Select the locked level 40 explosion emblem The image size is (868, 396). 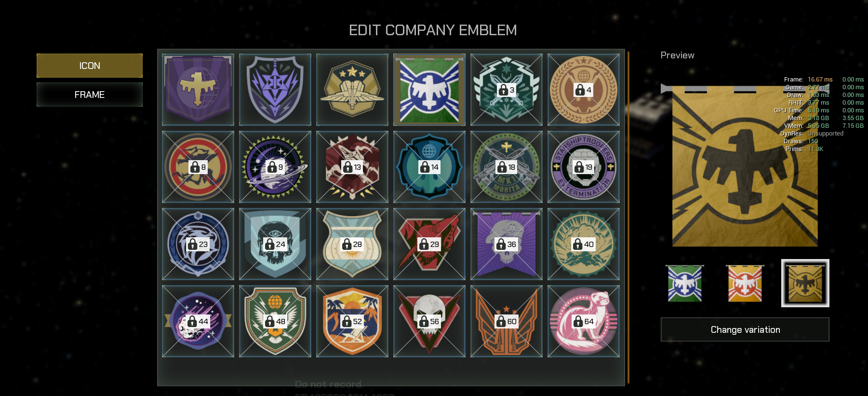coord(584,244)
